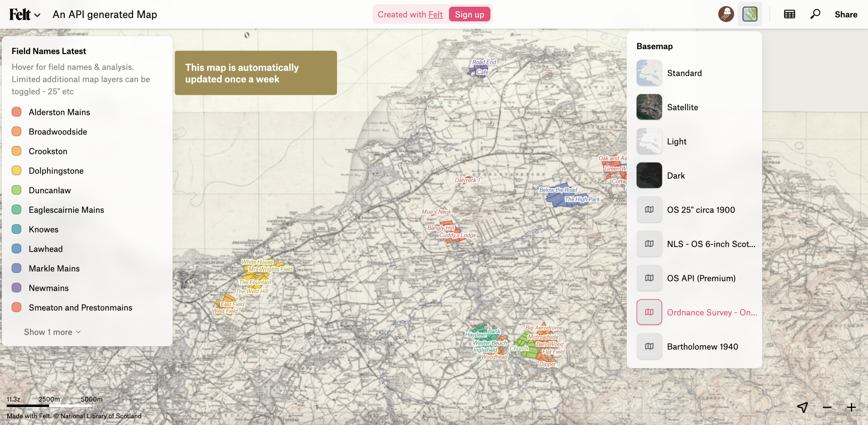Click the Share button
The width and height of the screenshot is (868, 425).
(x=846, y=15)
